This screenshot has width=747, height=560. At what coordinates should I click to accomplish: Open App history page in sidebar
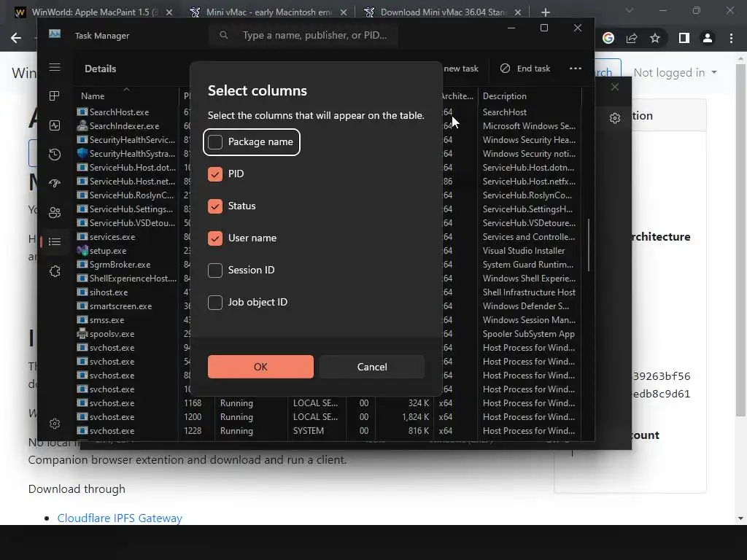point(55,155)
